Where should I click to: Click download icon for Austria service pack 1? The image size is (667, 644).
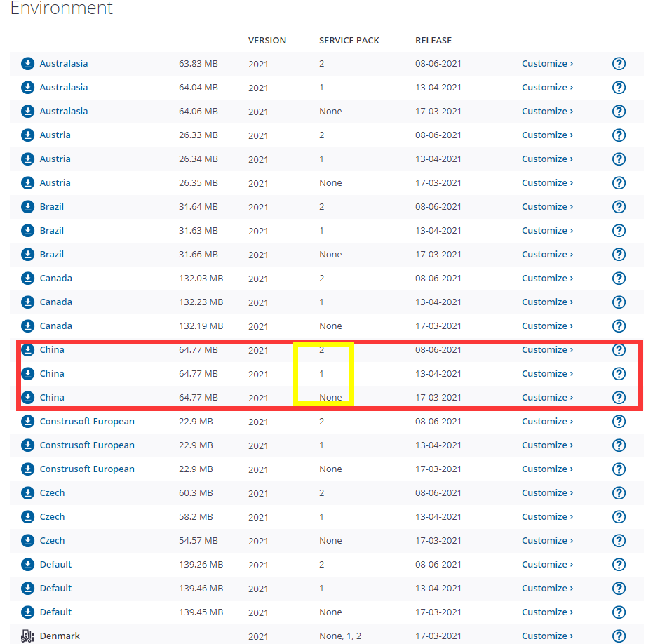[27, 159]
